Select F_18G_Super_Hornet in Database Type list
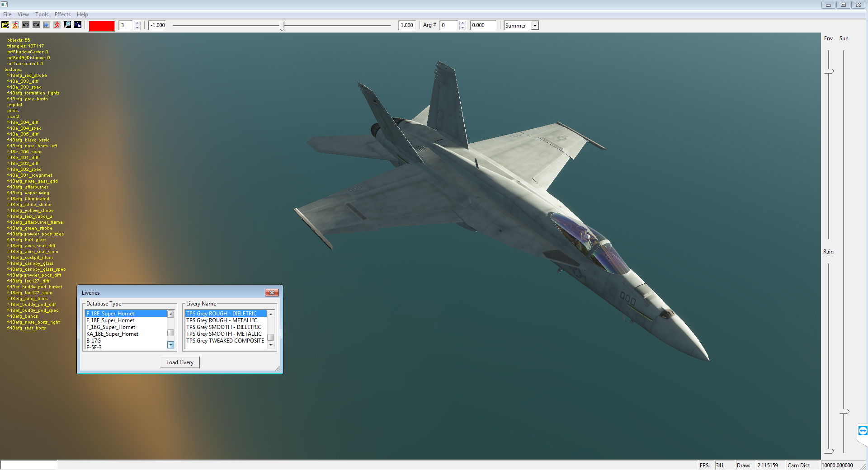868x470 pixels. click(x=111, y=327)
